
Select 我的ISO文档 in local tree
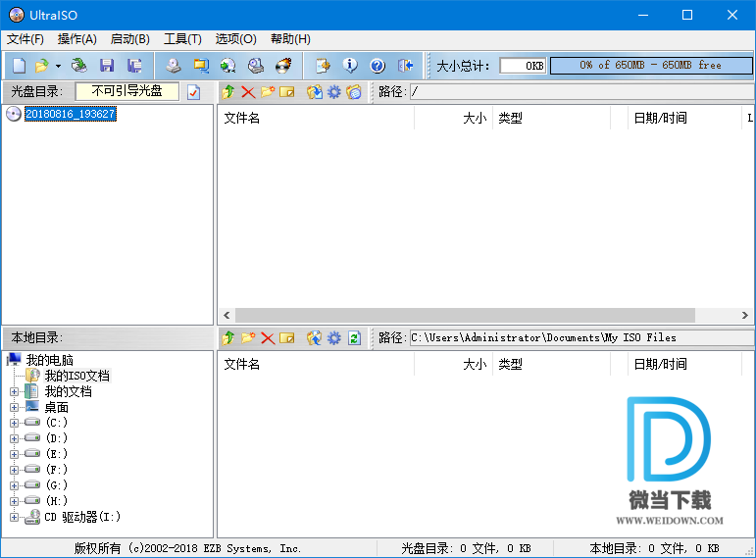tap(77, 376)
